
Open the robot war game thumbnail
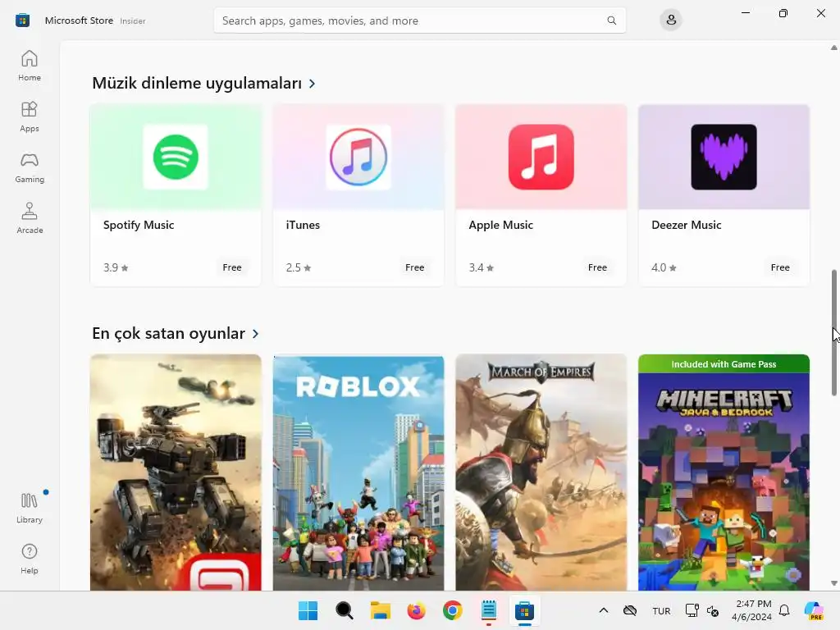pos(176,472)
